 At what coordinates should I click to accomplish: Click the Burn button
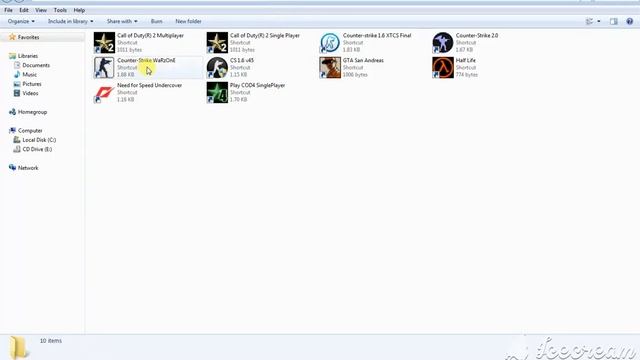(x=156, y=21)
